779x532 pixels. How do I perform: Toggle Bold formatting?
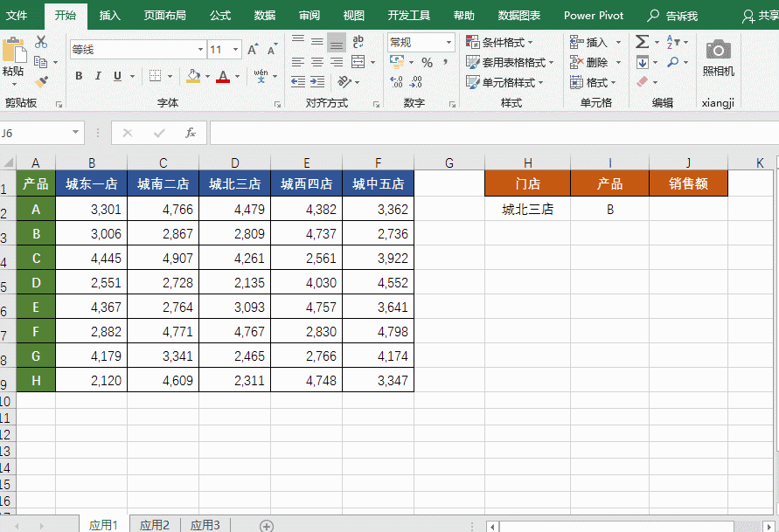point(79,76)
